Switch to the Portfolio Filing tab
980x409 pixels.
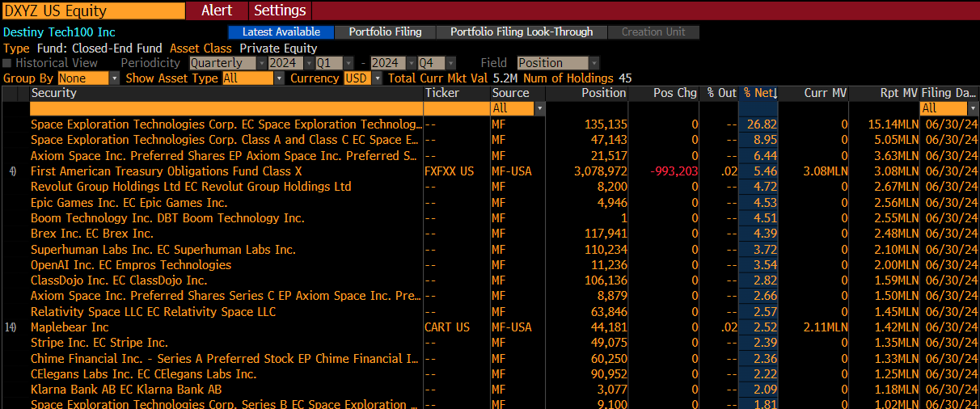(385, 32)
